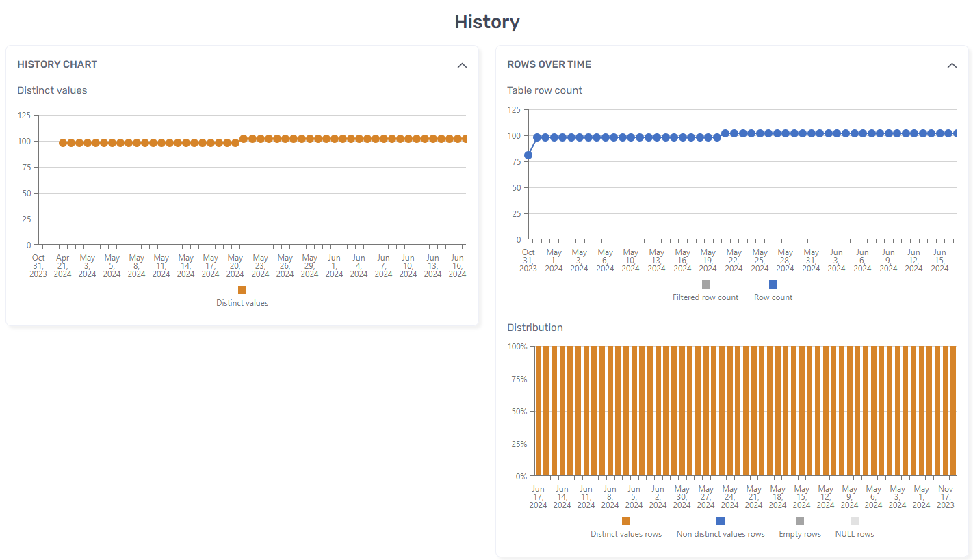Click the Distinct values chart title

tap(52, 90)
